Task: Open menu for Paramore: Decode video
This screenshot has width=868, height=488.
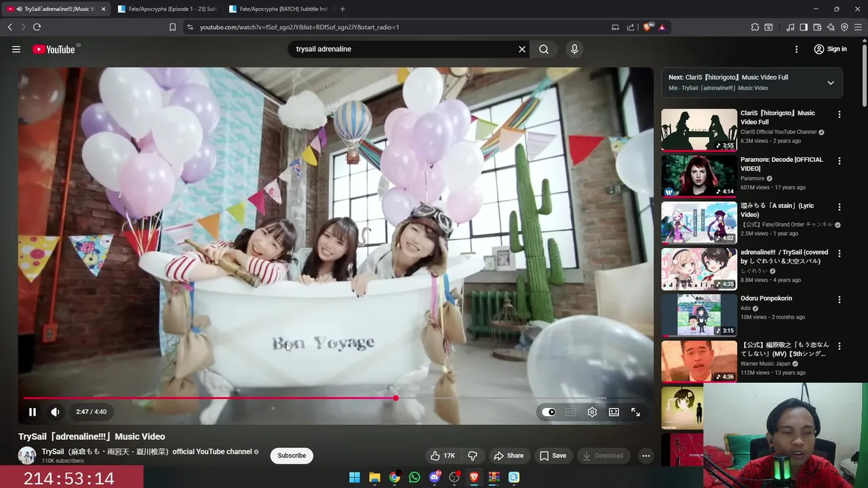Action: tap(840, 161)
